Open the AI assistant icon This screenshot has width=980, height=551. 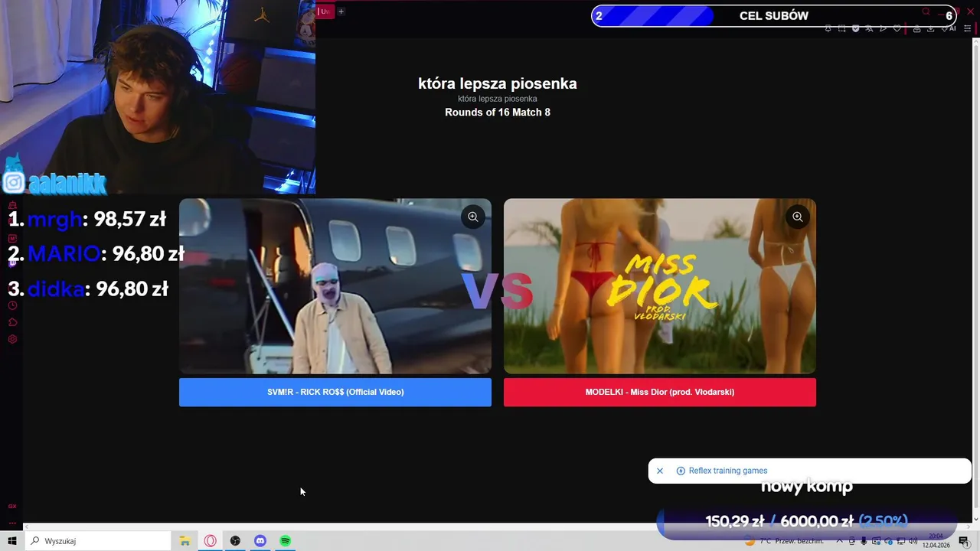click(949, 28)
